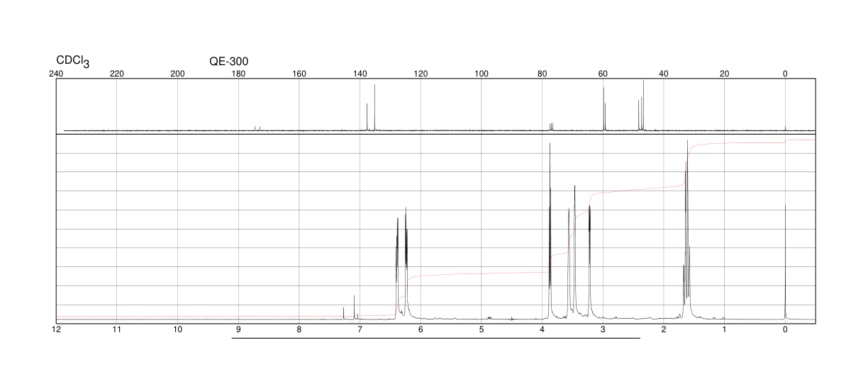
Task: Click the 7 ppm label on proton axis
Action: [360, 330]
